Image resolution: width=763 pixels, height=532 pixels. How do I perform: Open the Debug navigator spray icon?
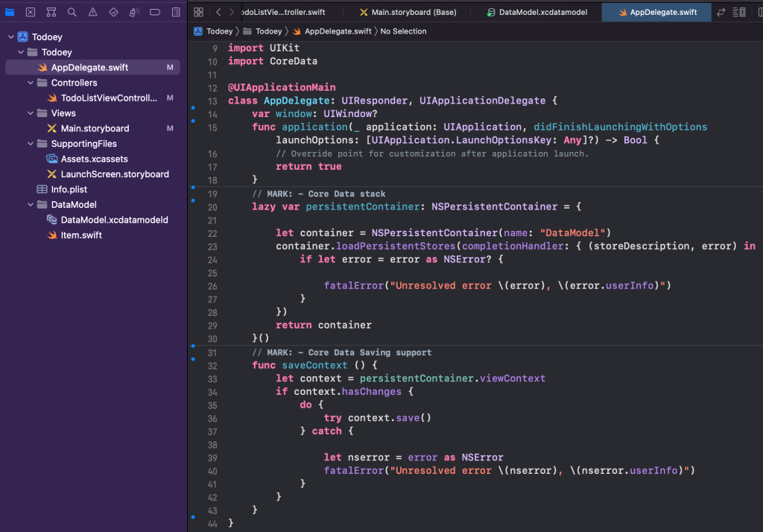point(134,12)
